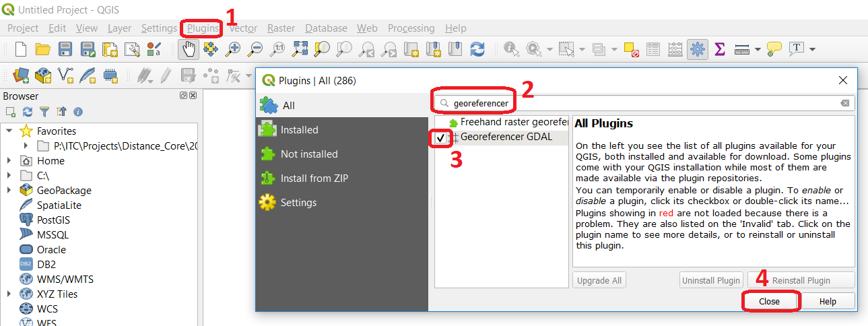This screenshot has width=868, height=326.
Task: Toggle the Processing Toolbox gear icon
Action: (x=698, y=49)
